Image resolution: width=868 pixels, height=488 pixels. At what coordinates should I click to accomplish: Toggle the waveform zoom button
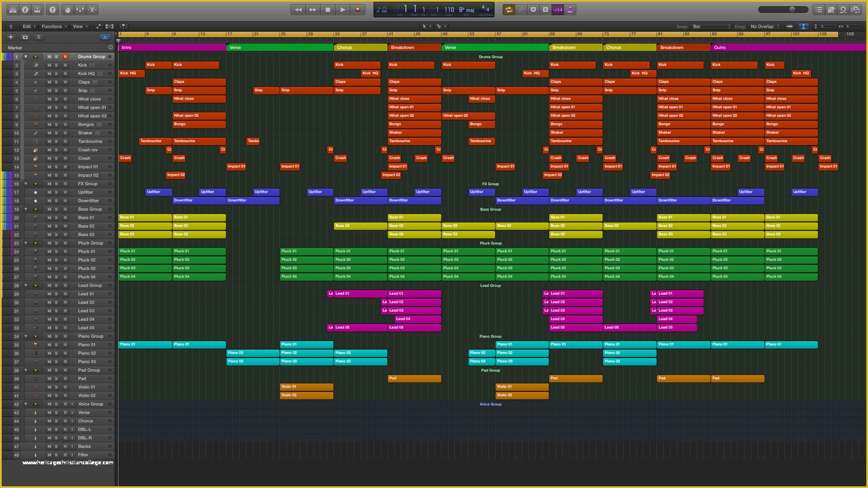pyautogui.click(x=789, y=27)
